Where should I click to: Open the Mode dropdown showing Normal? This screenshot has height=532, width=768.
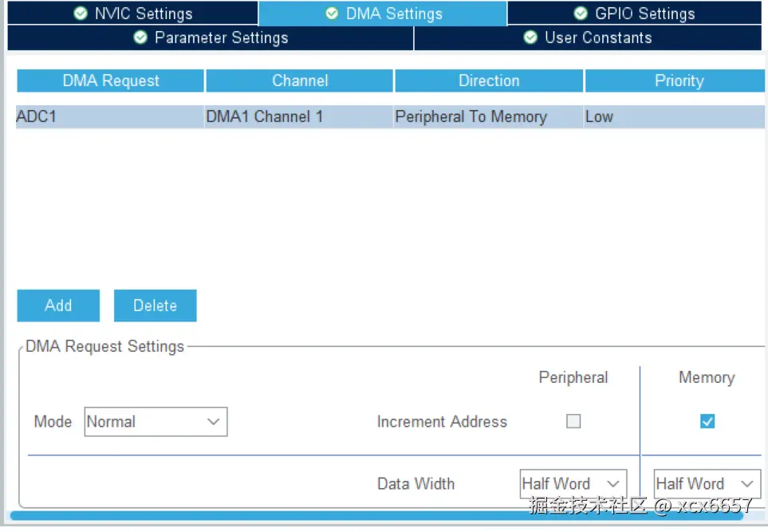(156, 422)
